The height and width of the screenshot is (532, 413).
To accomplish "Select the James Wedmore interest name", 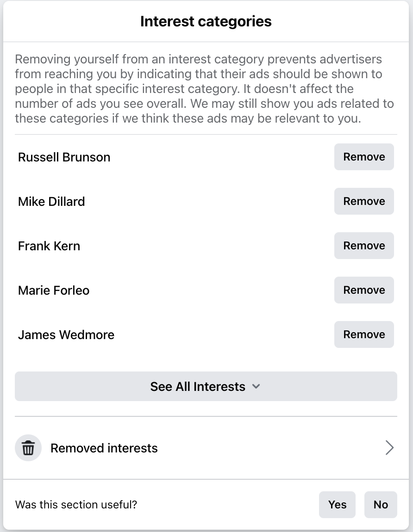I will 66,335.
